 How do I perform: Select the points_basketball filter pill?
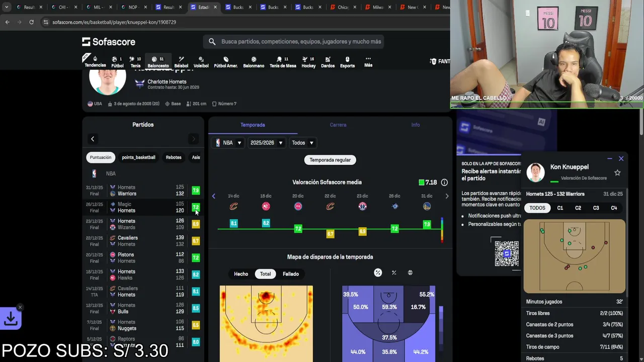pyautogui.click(x=138, y=157)
